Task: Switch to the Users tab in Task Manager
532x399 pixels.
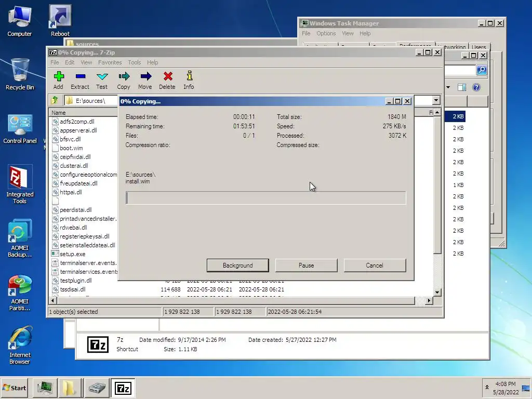Action: [x=478, y=47]
